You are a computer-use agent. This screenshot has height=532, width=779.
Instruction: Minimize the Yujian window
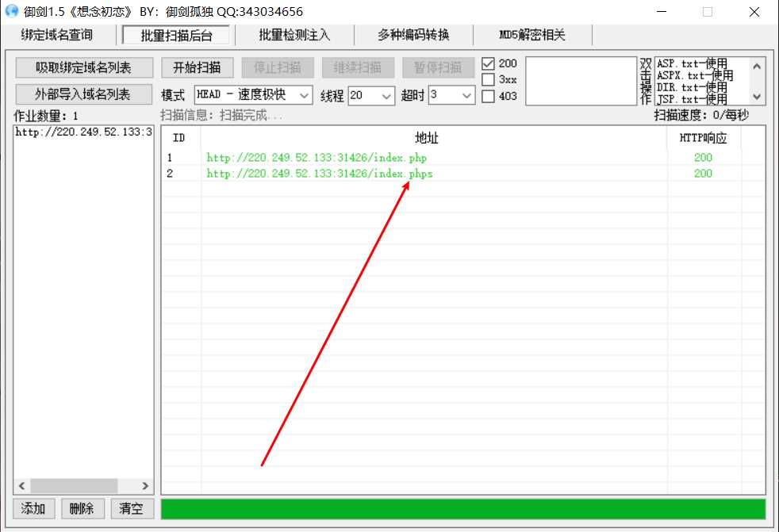coord(662,11)
